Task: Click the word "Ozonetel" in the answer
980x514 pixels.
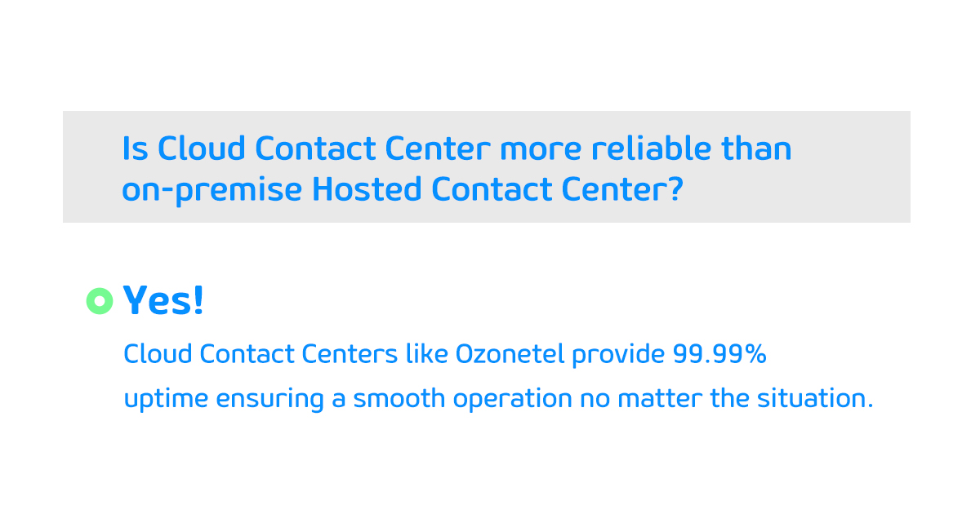Action: pyautogui.click(x=510, y=354)
